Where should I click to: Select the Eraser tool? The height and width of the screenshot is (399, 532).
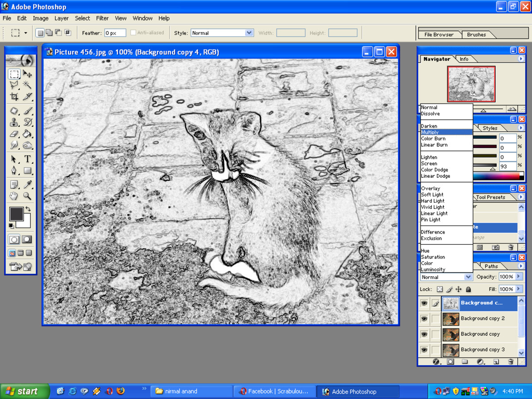[14, 134]
